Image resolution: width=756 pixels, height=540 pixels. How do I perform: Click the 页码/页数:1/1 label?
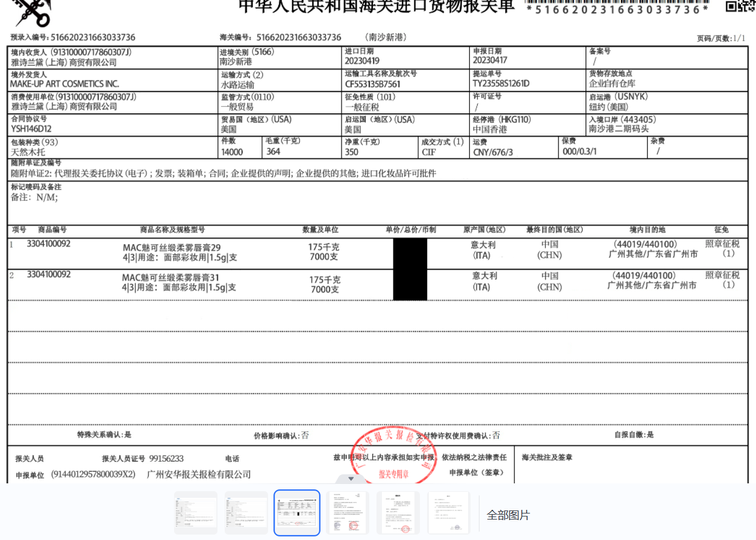(x=721, y=39)
